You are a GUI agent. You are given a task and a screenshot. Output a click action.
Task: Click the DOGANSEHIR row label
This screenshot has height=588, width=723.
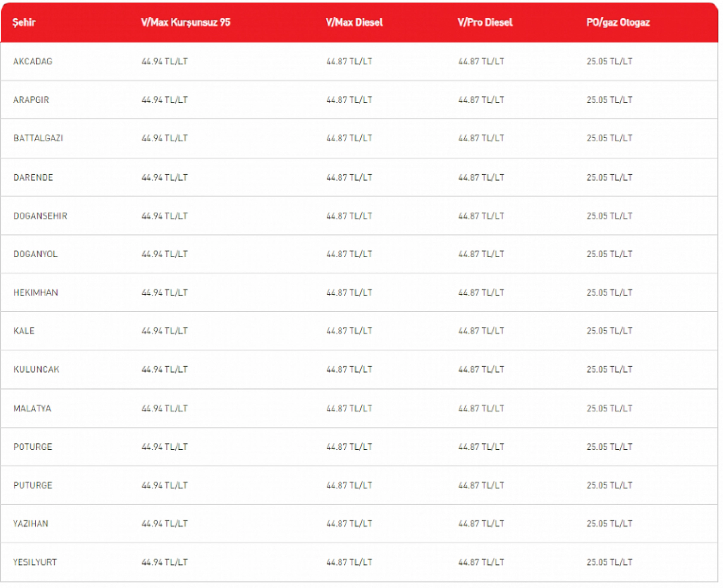coord(40,216)
